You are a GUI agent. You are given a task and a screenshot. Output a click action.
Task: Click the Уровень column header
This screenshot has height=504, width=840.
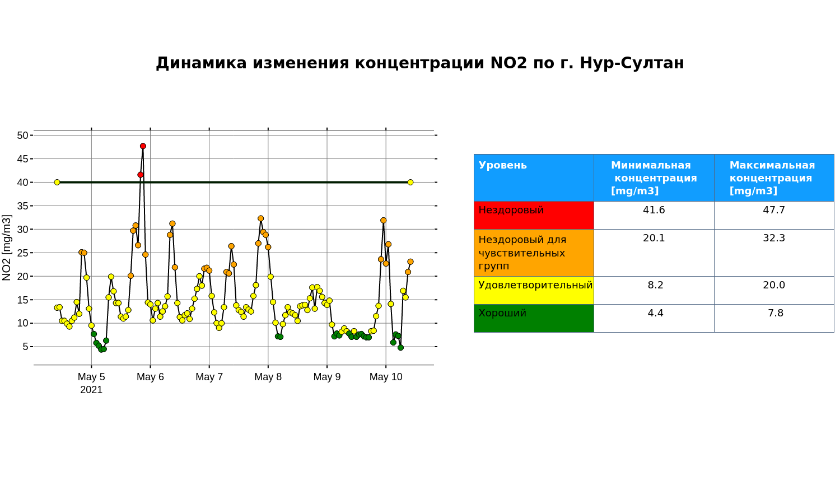point(534,178)
